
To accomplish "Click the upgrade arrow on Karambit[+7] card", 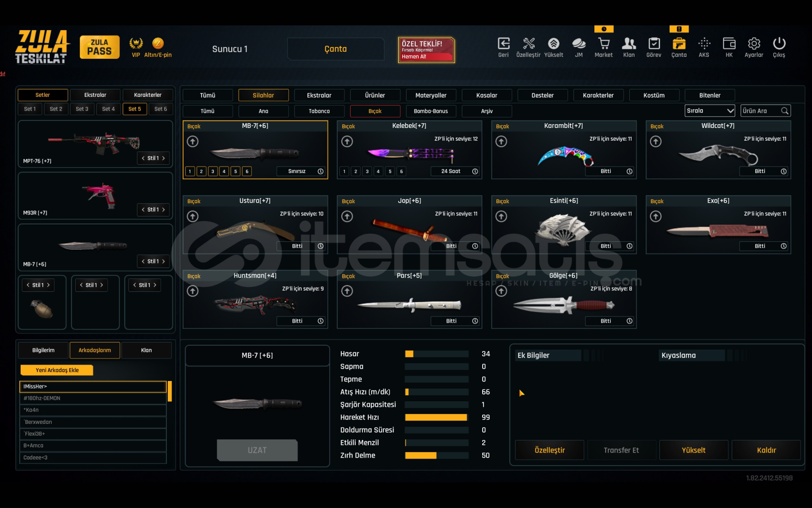I will [x=501, y=142].
